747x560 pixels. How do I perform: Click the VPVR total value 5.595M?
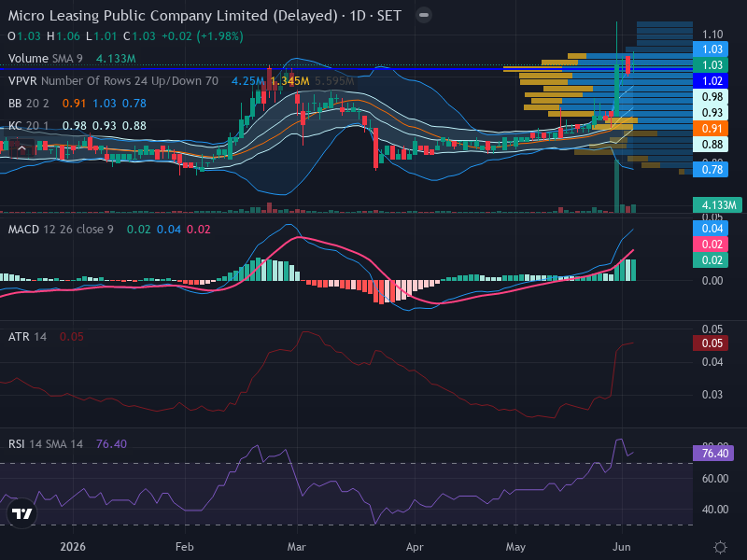tap(334, 81)
